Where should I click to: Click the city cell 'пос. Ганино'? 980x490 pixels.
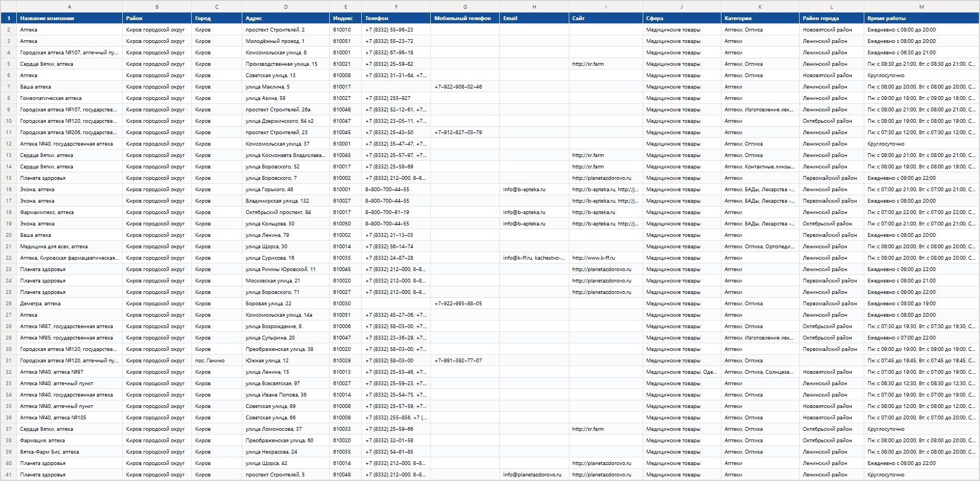click(x=217, y=361)
